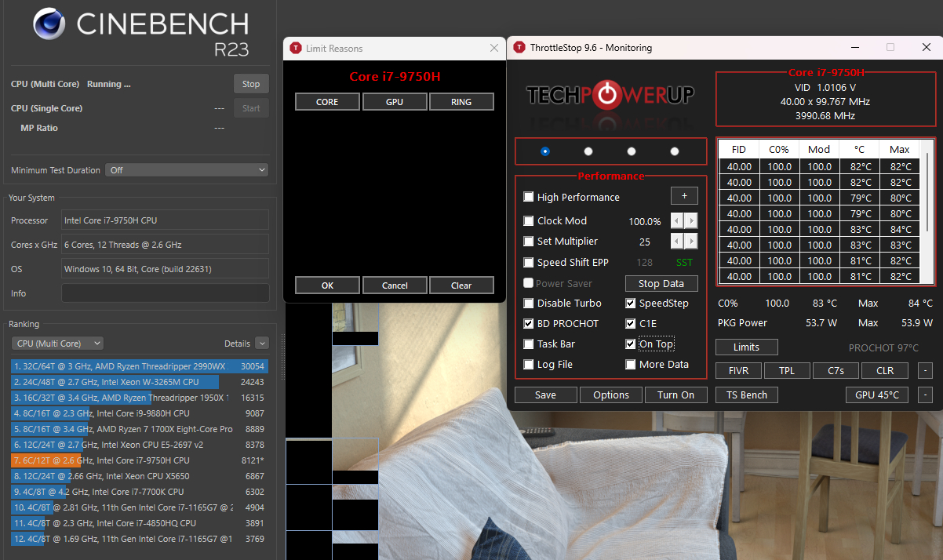Open the TPL settings button
This screenshot has height=560, width=943.
click(x=786, y=371)
